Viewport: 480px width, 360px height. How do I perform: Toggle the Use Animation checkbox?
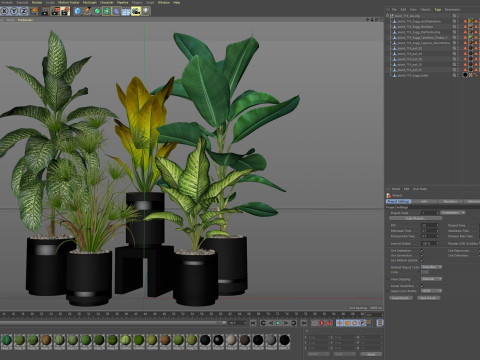[422, 251]
